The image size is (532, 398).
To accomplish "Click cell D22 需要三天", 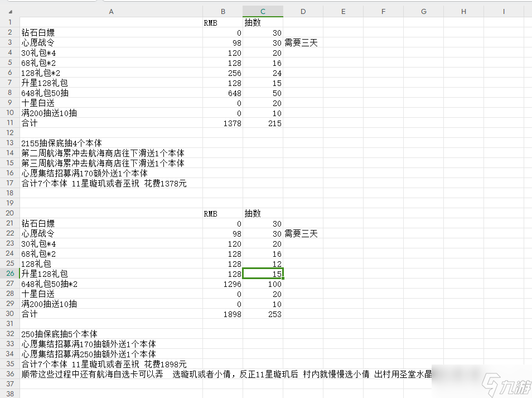I will 303,233.
